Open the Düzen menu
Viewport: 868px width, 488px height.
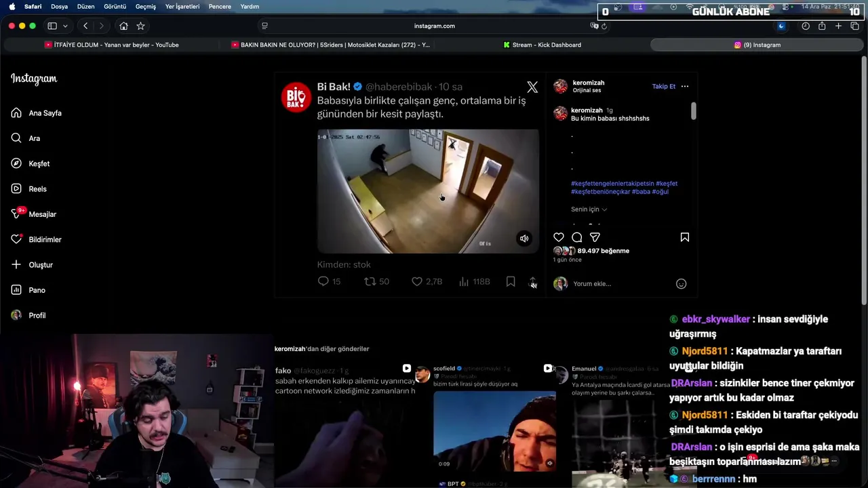pos(86,6)
